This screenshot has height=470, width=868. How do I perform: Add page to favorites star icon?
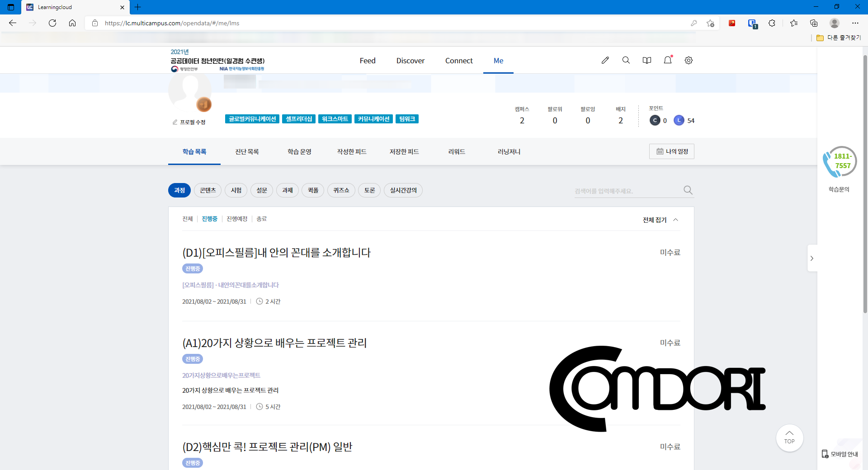click(x=710, y=23)
